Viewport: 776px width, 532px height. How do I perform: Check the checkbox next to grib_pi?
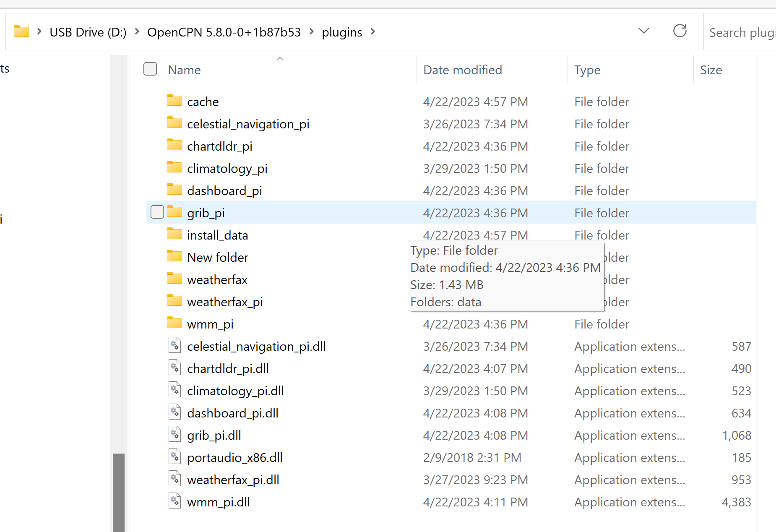pos(157,212)
